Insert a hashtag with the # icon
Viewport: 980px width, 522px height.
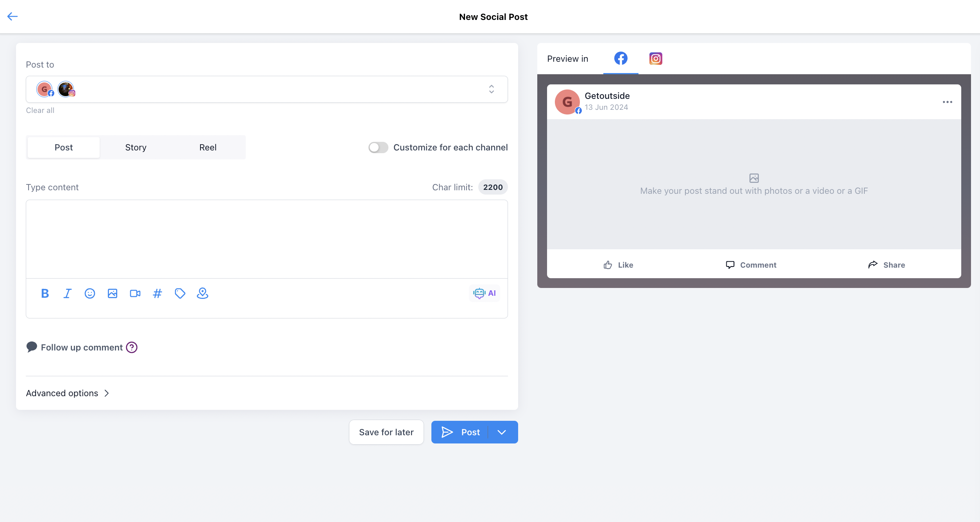(x=157, y=293)
